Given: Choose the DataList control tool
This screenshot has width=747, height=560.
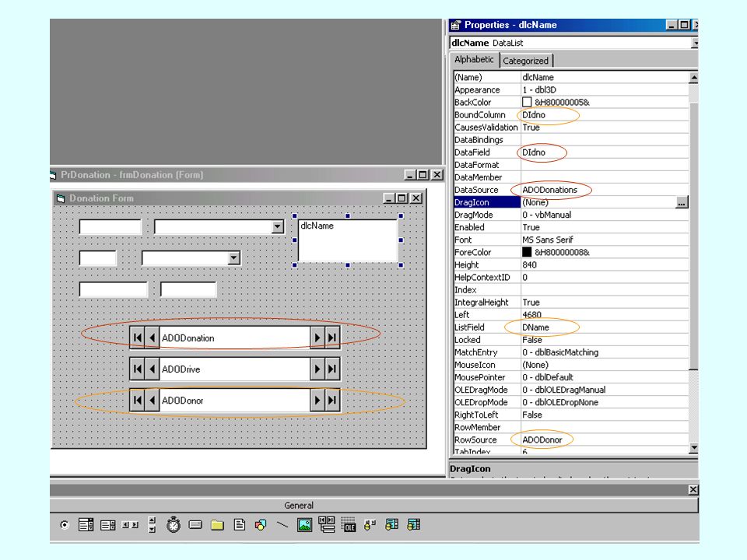Looking at the screenshot, I should [x=391, y=525].
